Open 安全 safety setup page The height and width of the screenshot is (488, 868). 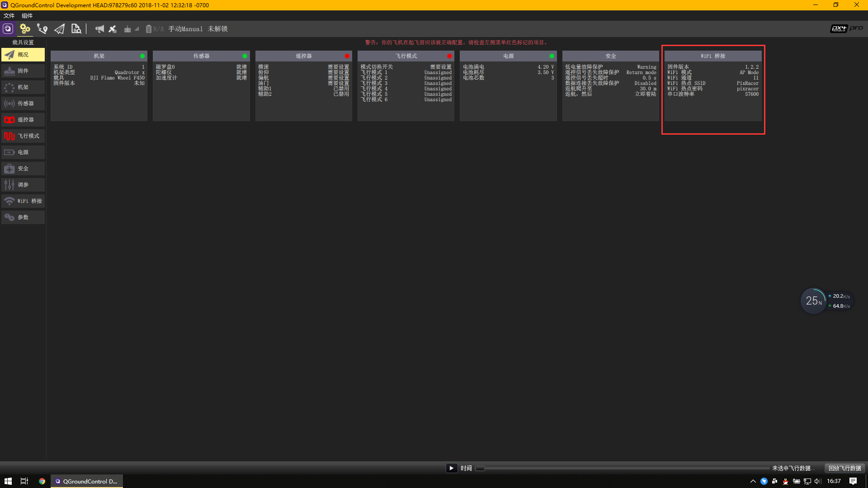coord(23,169)
